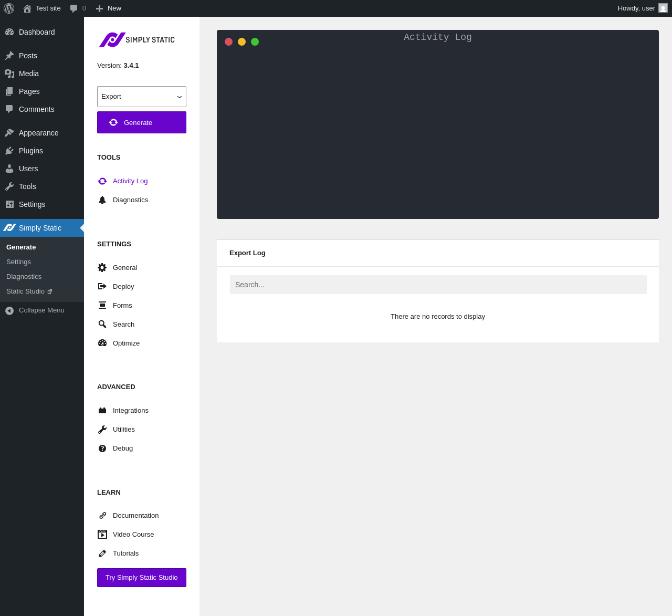
Task: Open the Search settings section
Action: pyautogui.click(x=123, y=325)
